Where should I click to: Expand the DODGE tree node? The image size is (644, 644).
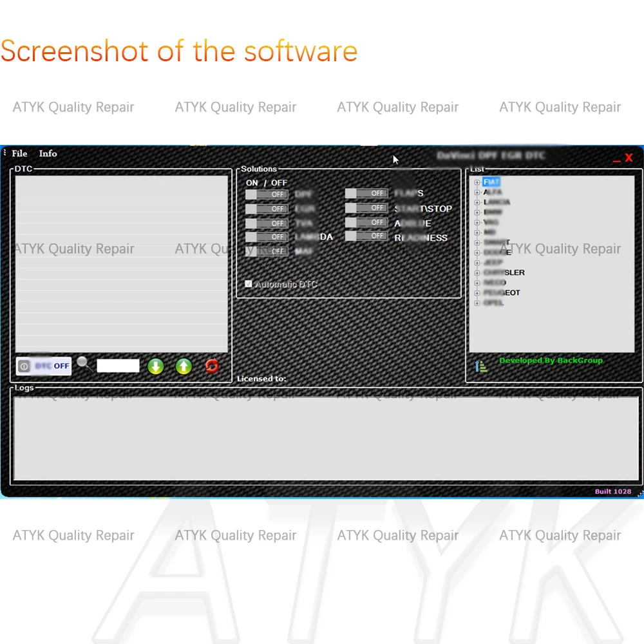[477, 252]
